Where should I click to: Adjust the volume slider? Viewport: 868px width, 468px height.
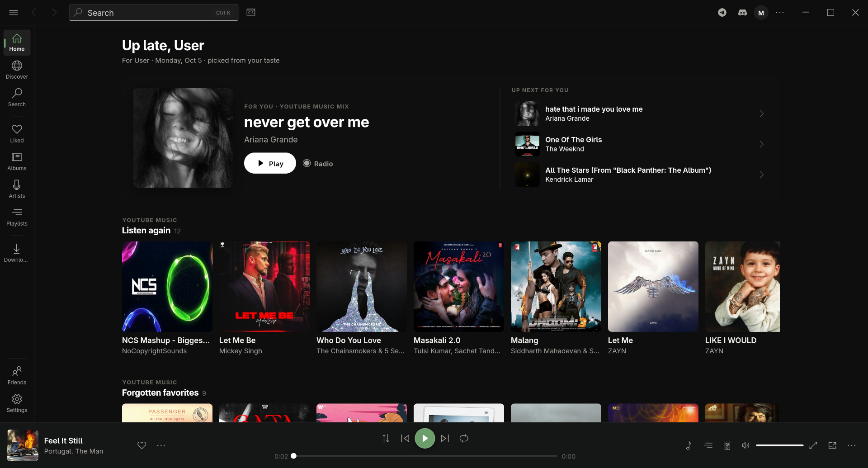coord(779,445)
